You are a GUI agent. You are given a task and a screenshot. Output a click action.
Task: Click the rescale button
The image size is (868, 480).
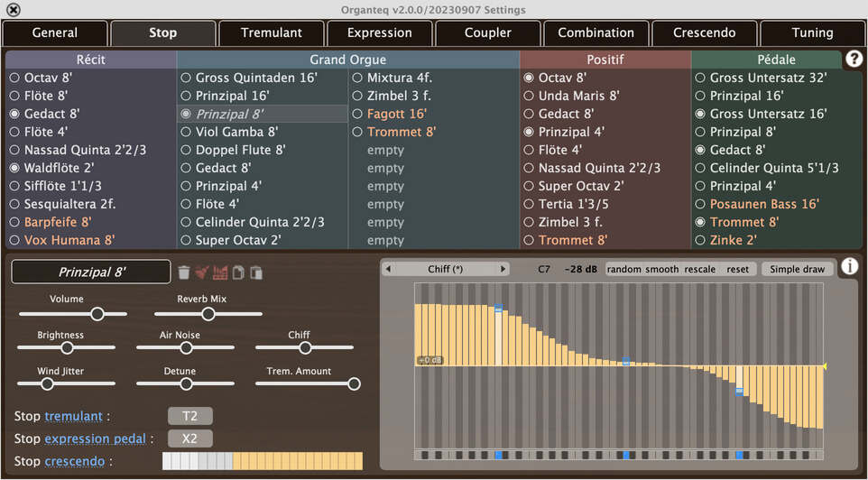coord(700,269)
